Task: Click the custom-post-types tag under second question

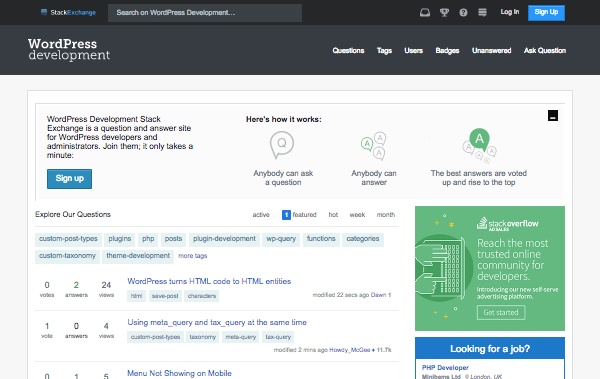Action: pyautogui.click(x=155, y=337)
